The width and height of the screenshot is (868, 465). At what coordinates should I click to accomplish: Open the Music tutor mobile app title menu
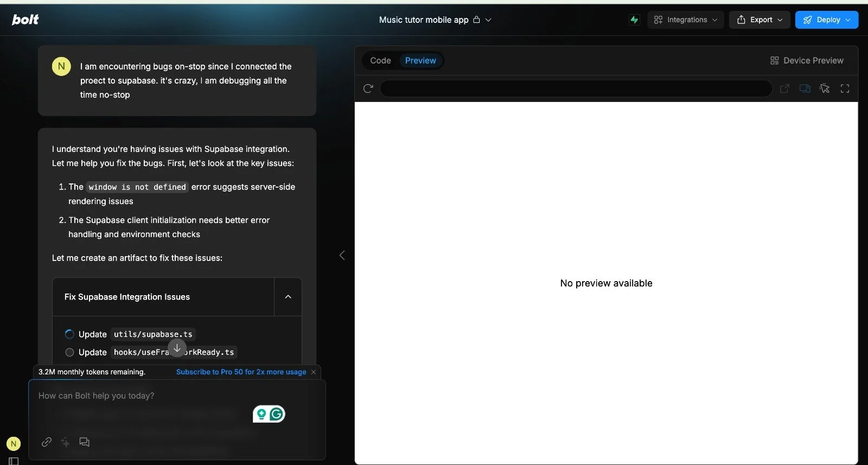tap(435, 20)
